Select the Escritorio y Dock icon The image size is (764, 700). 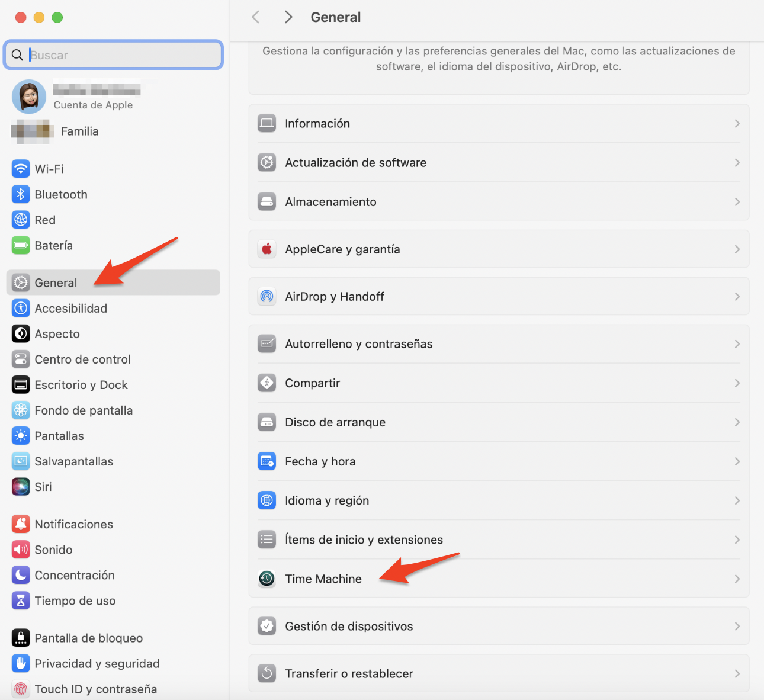tap(21, 384)
